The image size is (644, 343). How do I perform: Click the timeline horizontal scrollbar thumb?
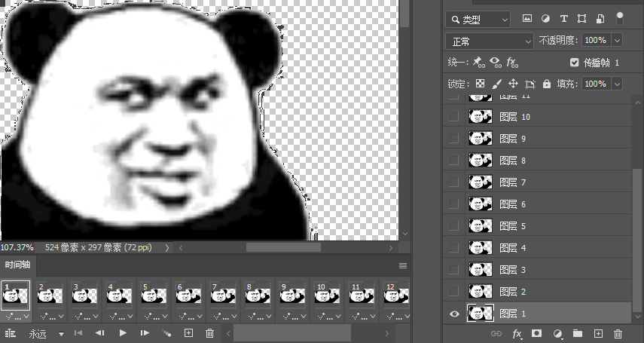(x=292, y=333)
